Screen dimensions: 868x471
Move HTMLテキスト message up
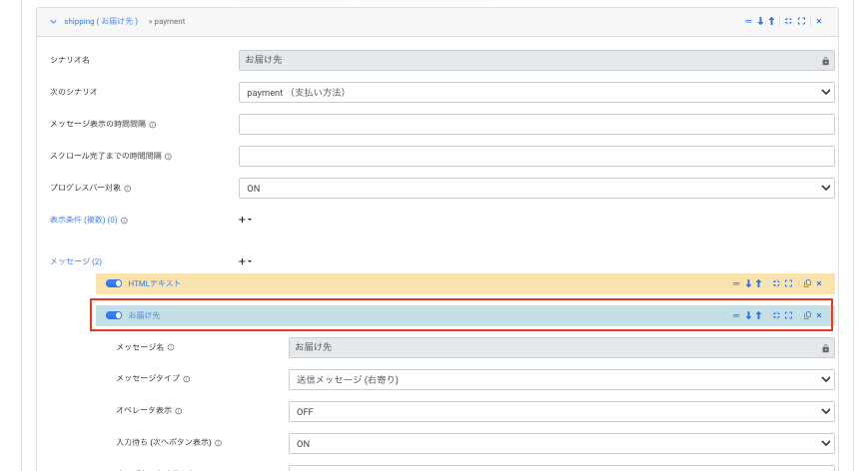pos(759,283)
